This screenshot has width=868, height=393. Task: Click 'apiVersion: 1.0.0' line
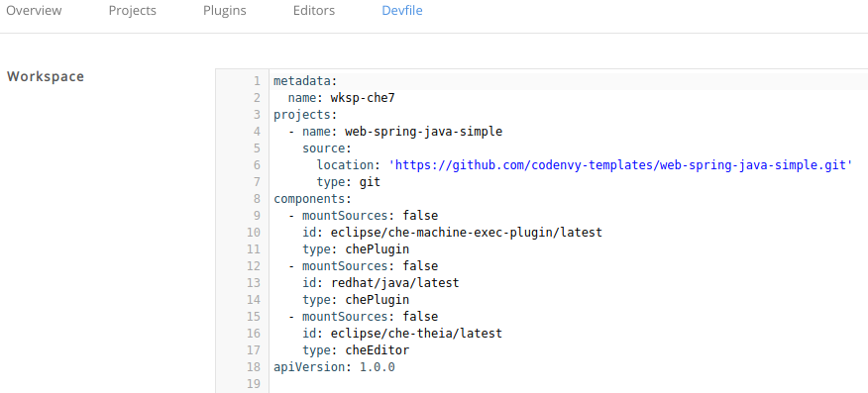[x=334, y=367]
